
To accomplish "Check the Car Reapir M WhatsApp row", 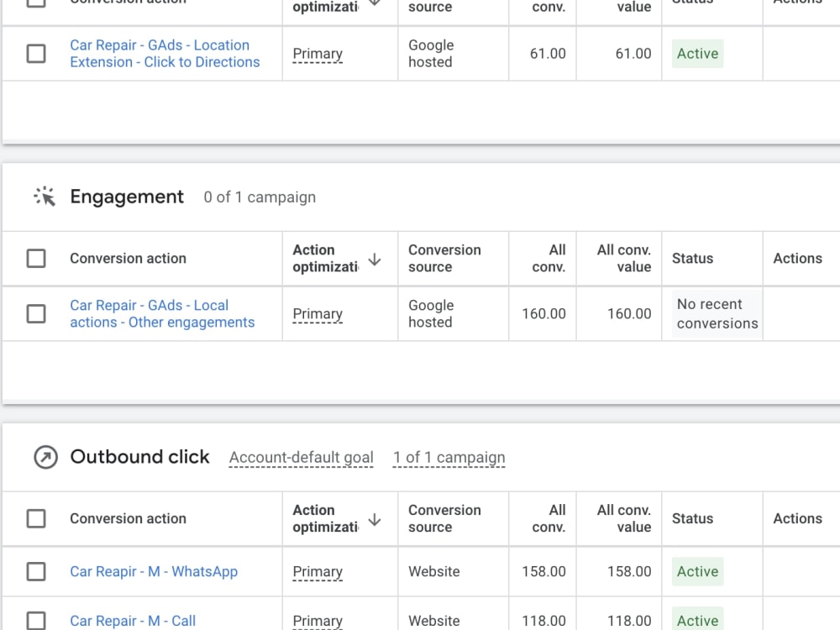I will (x=36, y=571).
